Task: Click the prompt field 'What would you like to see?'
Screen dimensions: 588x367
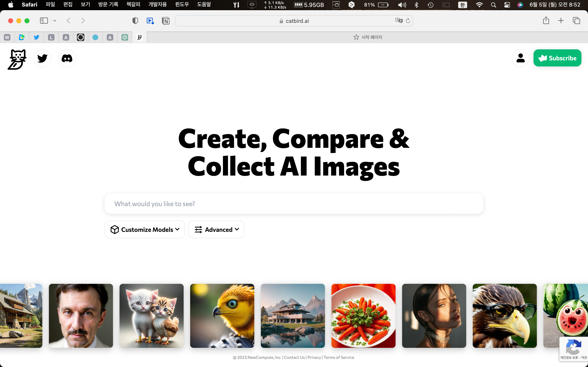Action: 294,204
